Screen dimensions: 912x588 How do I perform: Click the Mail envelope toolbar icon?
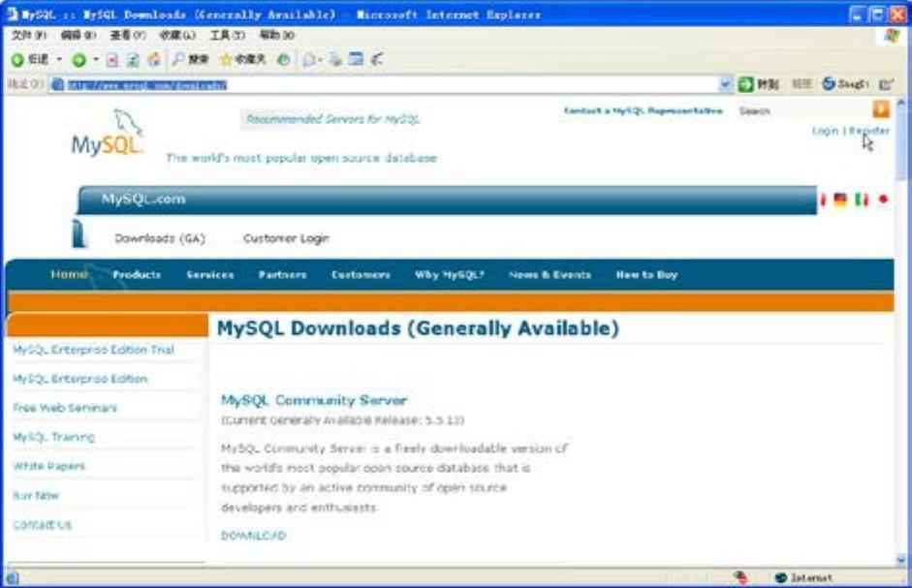309,59
